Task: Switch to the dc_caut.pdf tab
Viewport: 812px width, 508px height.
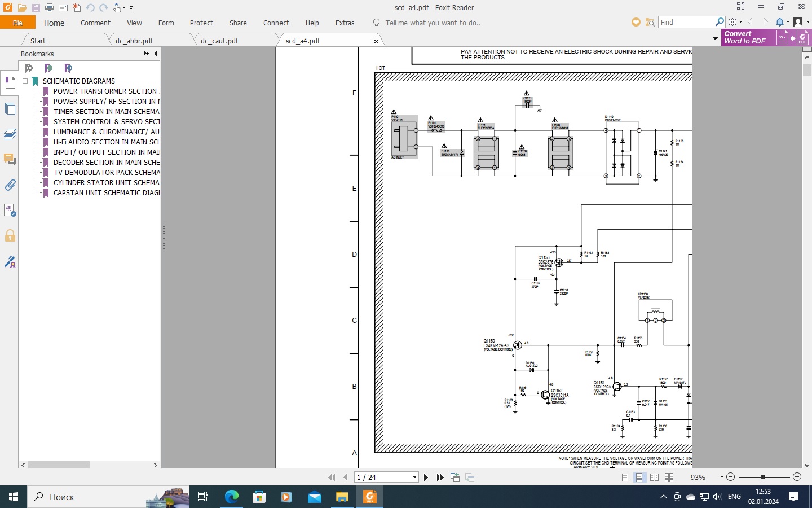Action: [219, 41]
